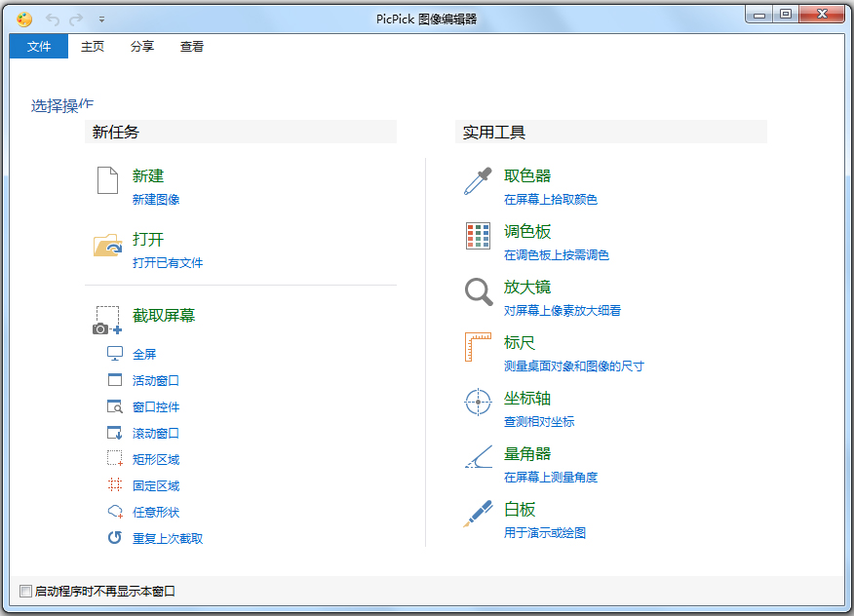Select the 放大镜 magnifier tool icon

tap(477, 291)
